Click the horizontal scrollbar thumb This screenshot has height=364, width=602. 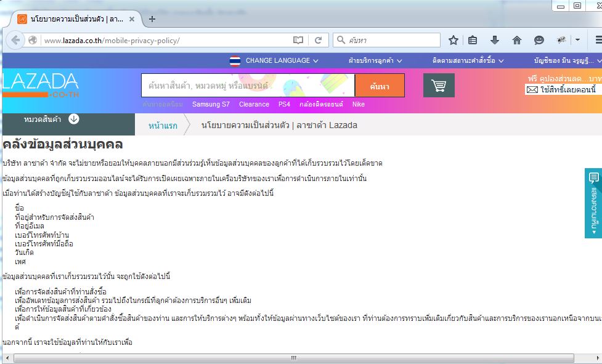(x=294, y=358)
